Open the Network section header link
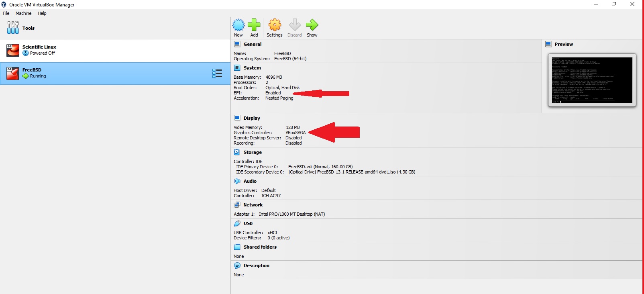644x294 pixels. [x=253, y=205]
